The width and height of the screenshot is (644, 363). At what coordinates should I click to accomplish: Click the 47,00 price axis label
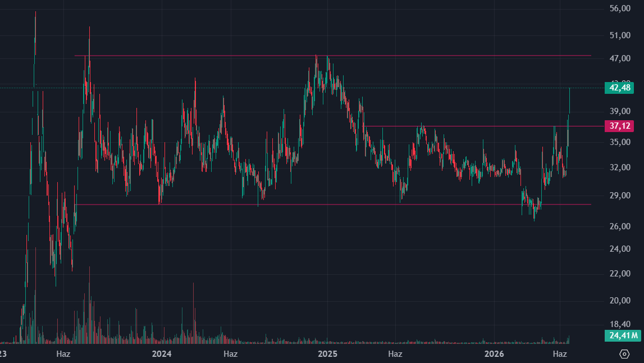pyautogui.click(x=620, y=58)
